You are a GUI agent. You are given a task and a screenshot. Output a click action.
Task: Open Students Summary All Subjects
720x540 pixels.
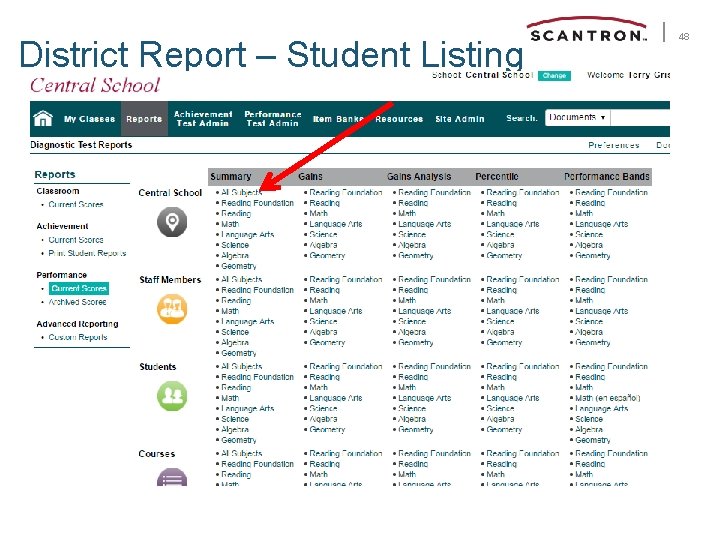tap(242, 366)
